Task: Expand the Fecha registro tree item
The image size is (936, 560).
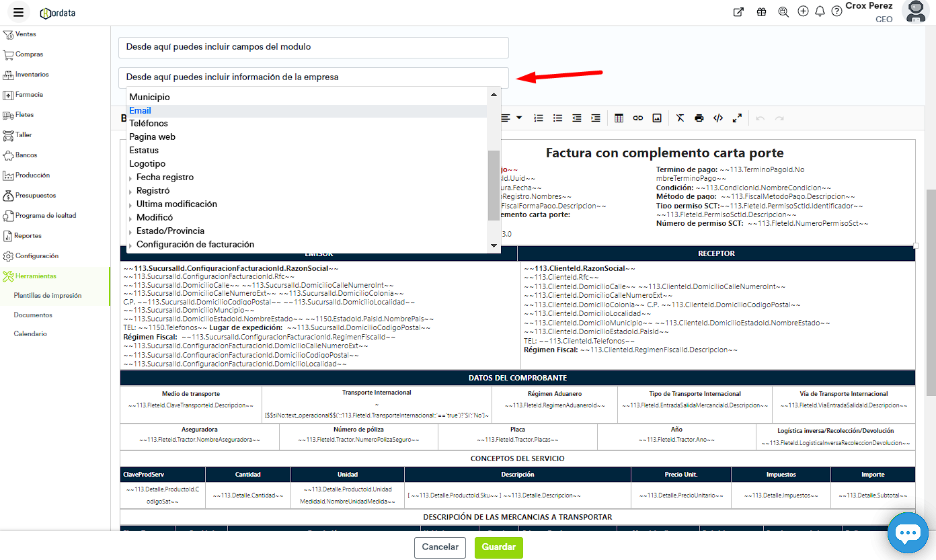Action: (131, 178)
